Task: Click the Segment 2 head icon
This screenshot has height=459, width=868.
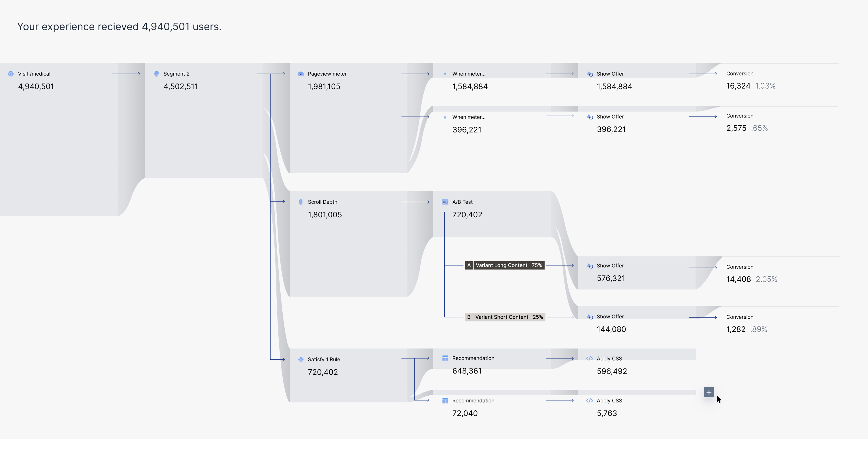Action: 156,74
